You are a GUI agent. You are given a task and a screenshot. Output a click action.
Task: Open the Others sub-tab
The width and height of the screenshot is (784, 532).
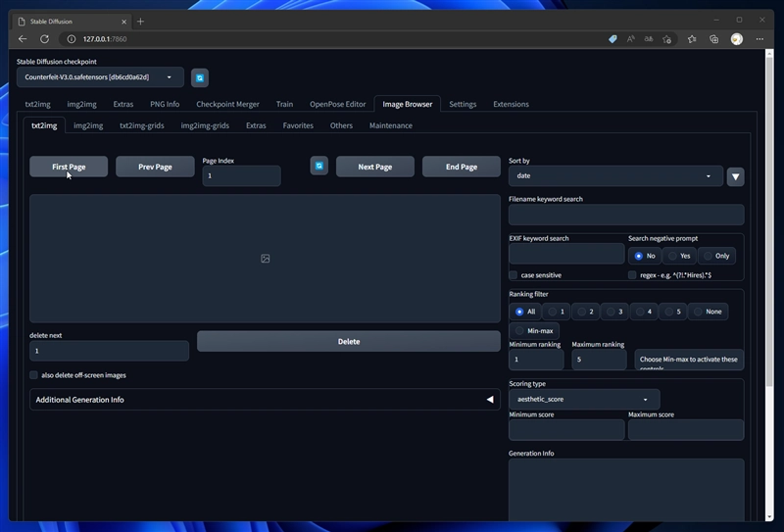tap(341, 125)
